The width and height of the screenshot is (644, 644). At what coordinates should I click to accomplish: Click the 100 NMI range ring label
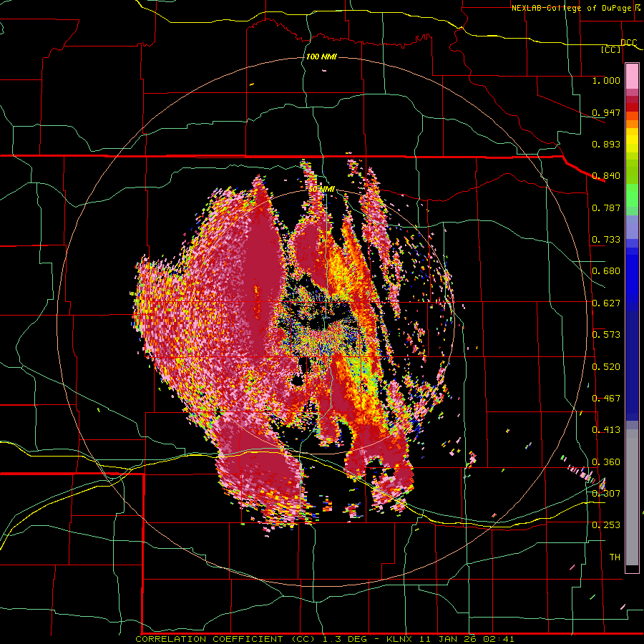pyautogui.click(x=321, y=57)
